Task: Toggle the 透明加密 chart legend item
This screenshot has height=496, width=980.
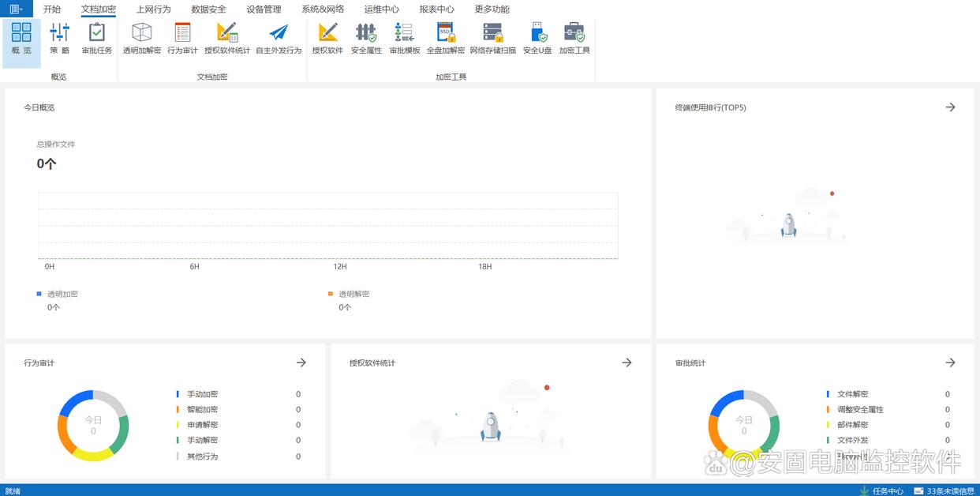Action: coord(62,294)
